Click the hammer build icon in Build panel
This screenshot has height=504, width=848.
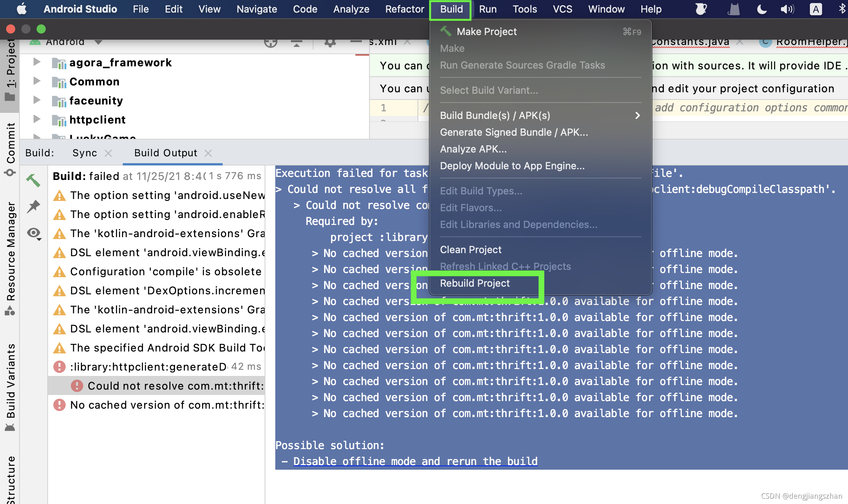pyautogui.click(x=33, y=180)
